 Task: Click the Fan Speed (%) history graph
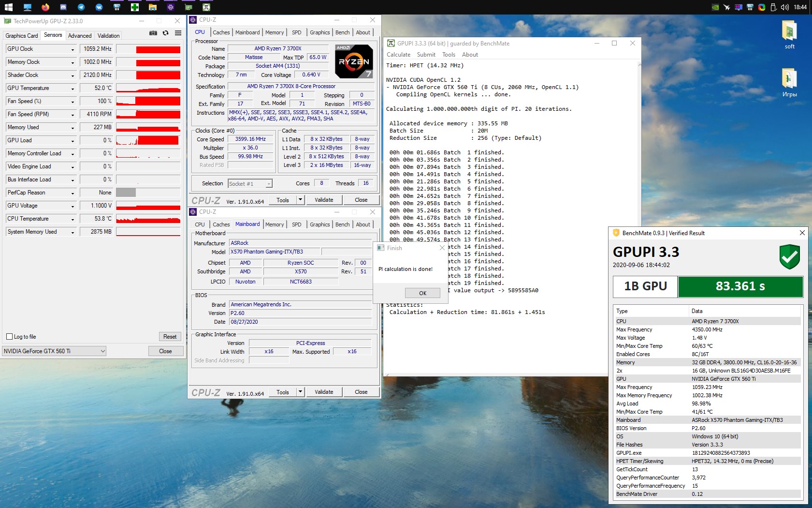[x=148, y=101]
